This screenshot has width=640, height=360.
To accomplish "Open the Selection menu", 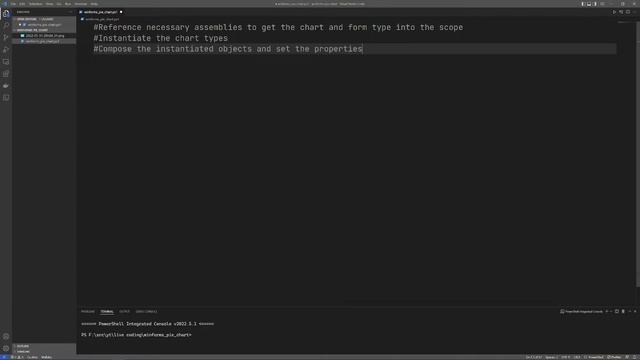I will tap(36, 4).
